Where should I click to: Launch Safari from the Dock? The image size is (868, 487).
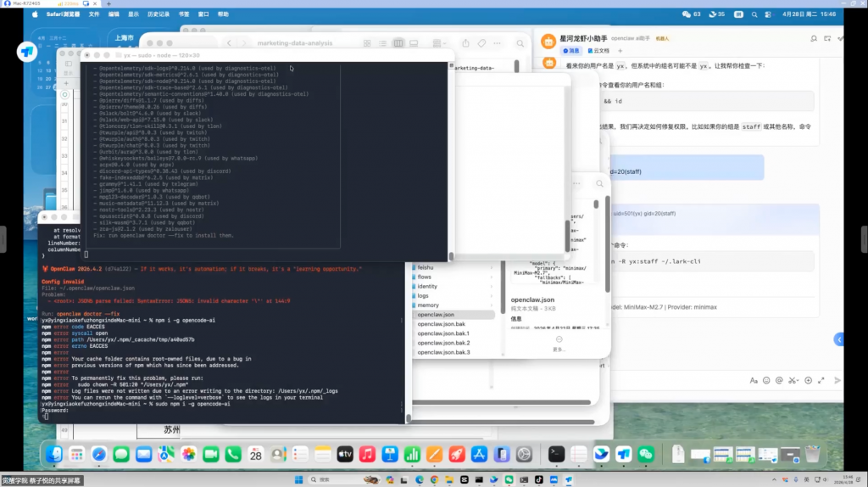point(99,454)
